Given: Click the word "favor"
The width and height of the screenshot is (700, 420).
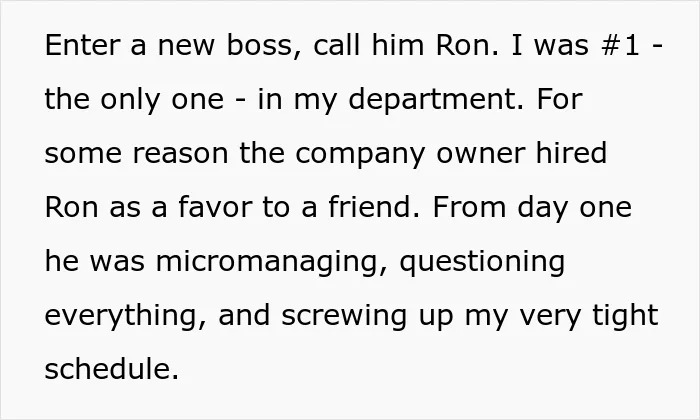Looking at the screenshot, I should click(215, 207).
